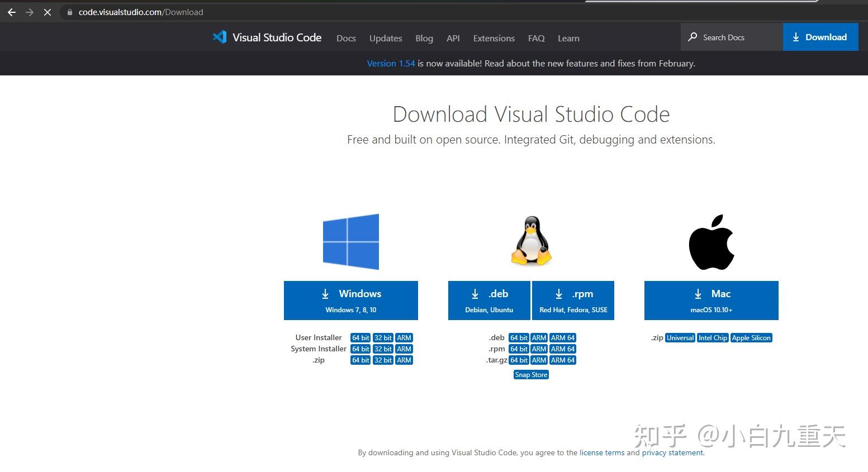Click the .deb download for Debian, Ubuntu
Screen dimensions: 868x472
coord(488,300)
